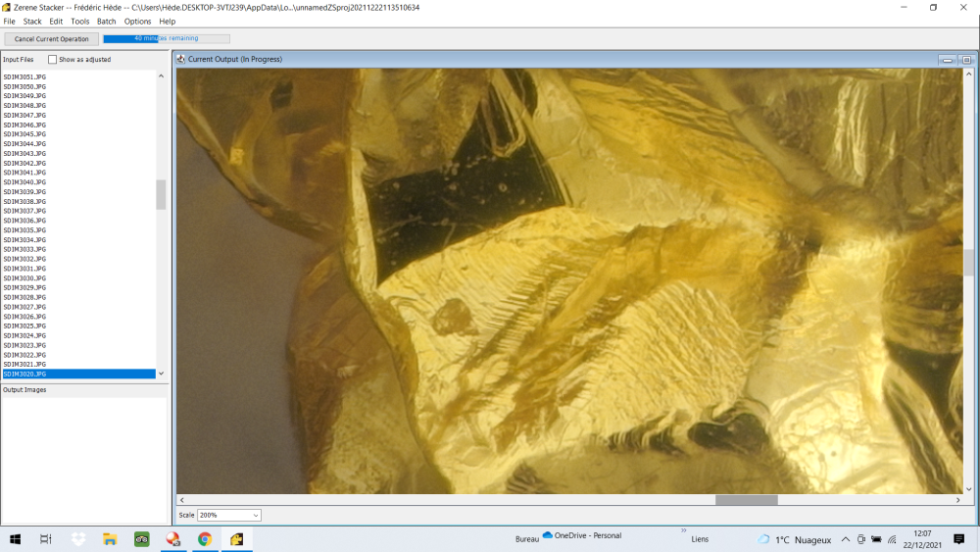980x552 pixels.
Task: Open File Explorer from the taskbar
Action: point(111,539)
